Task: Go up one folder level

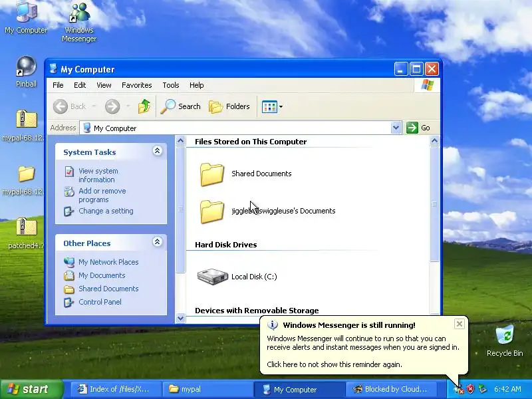Action: 144,106
